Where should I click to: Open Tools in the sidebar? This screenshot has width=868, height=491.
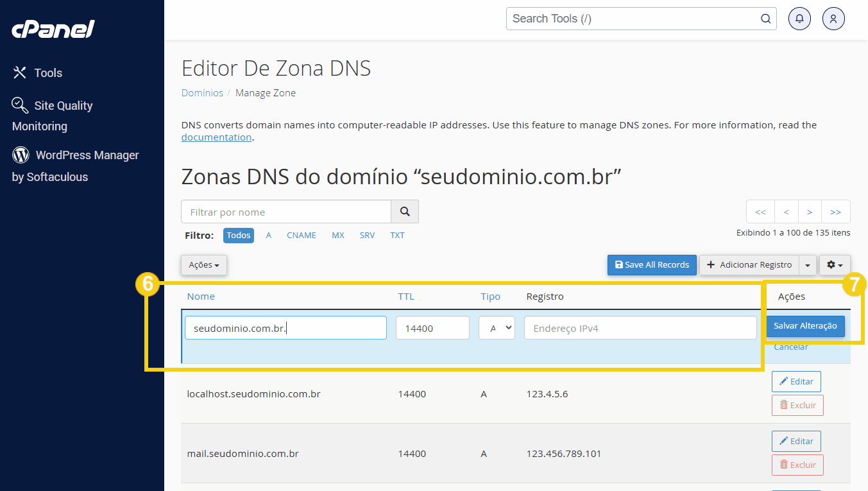pos(38,73)
